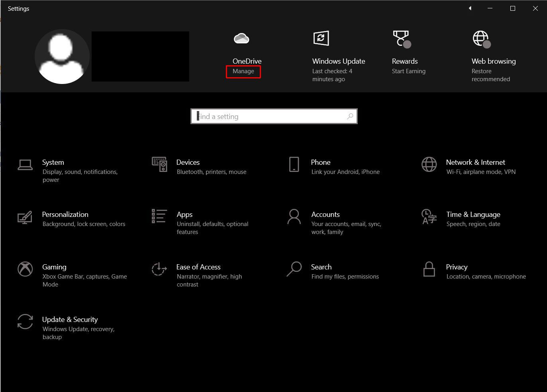Click the Phone icon
Viewport: 547px width, 392px height.
294,164
